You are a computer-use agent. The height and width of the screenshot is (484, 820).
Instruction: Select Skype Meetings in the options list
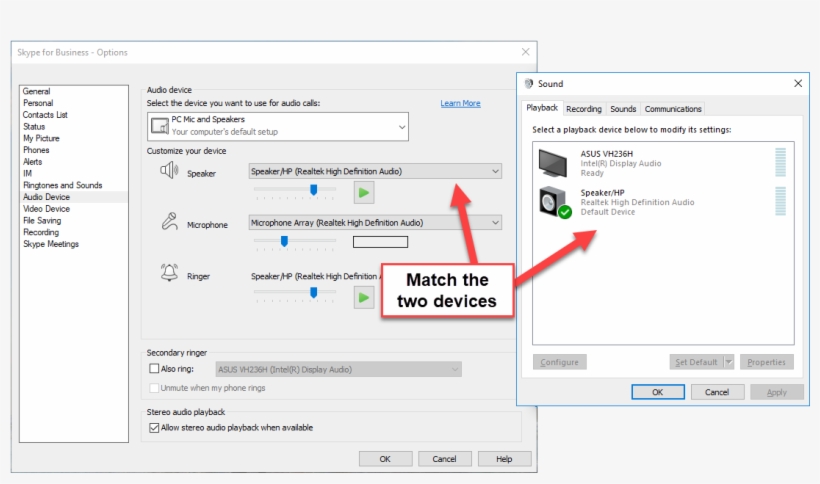pos(51,244)
